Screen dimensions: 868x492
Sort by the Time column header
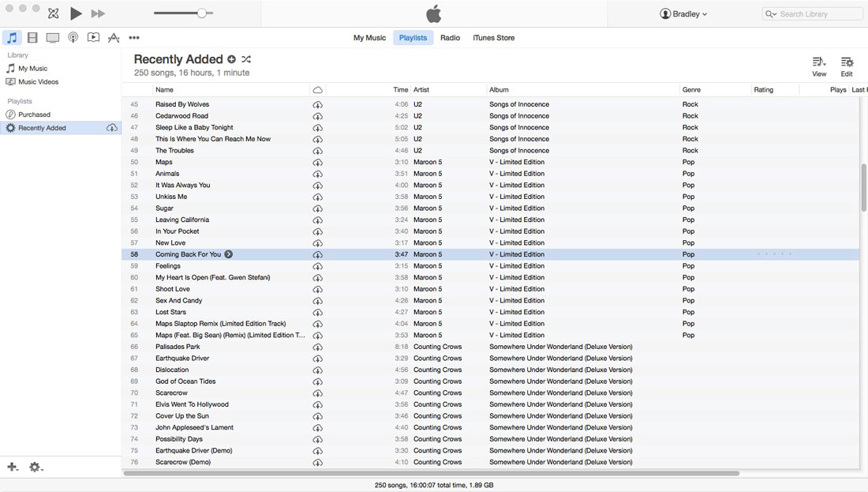click(x=401, y=90)
